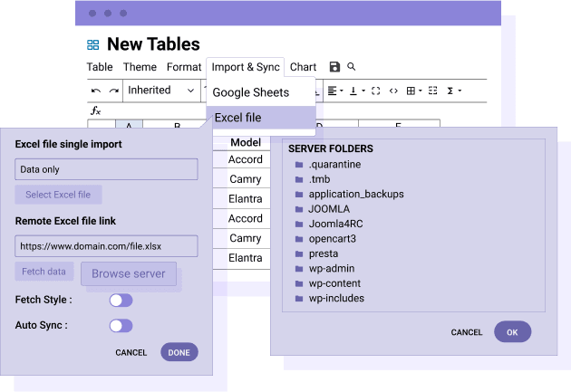Open the Import & Sync menu

[246, 67]
